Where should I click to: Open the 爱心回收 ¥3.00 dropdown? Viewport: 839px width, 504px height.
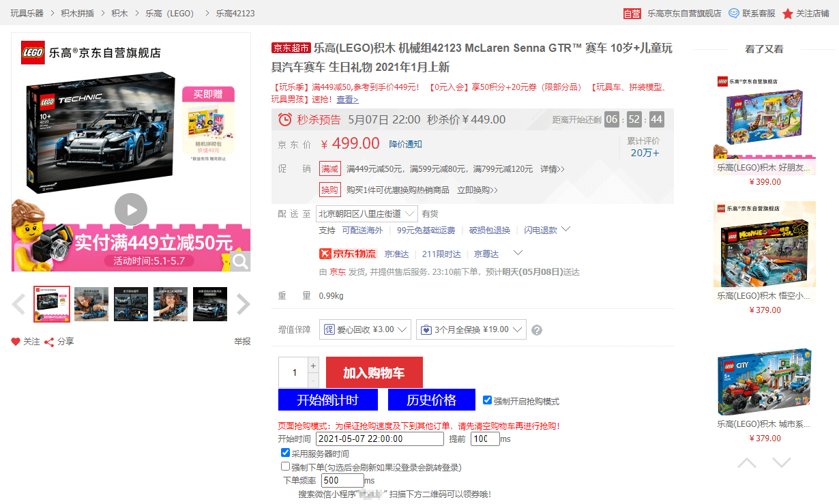pyautogui.click(x=365, y=329)
